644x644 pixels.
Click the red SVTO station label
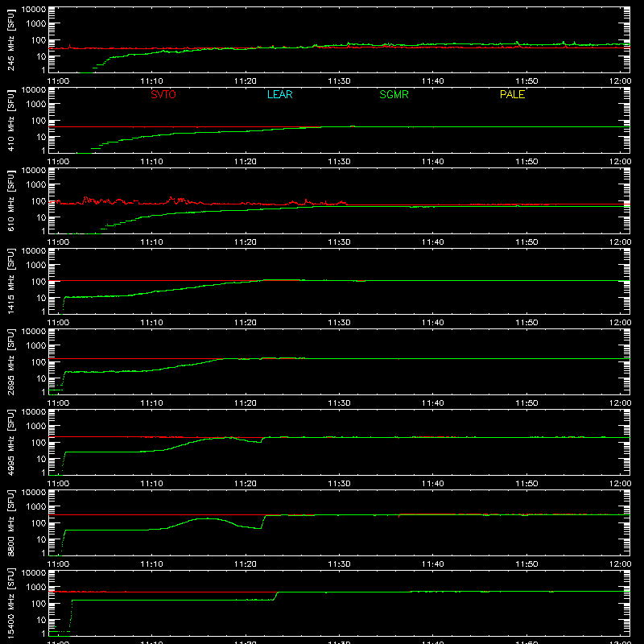tap(163, 94)
